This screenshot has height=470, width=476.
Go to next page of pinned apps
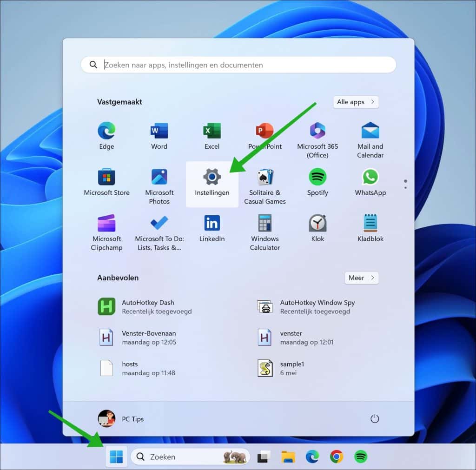click(405, 187)
